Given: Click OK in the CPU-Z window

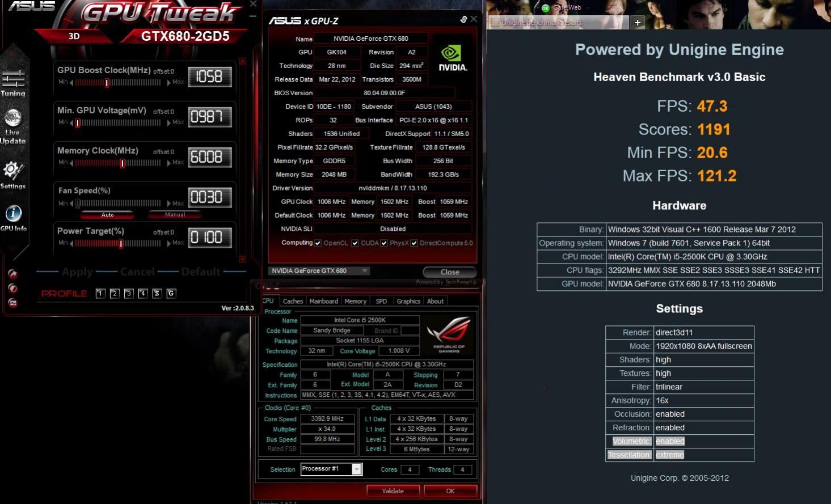Looking at the screenshot, I should 450,491.
